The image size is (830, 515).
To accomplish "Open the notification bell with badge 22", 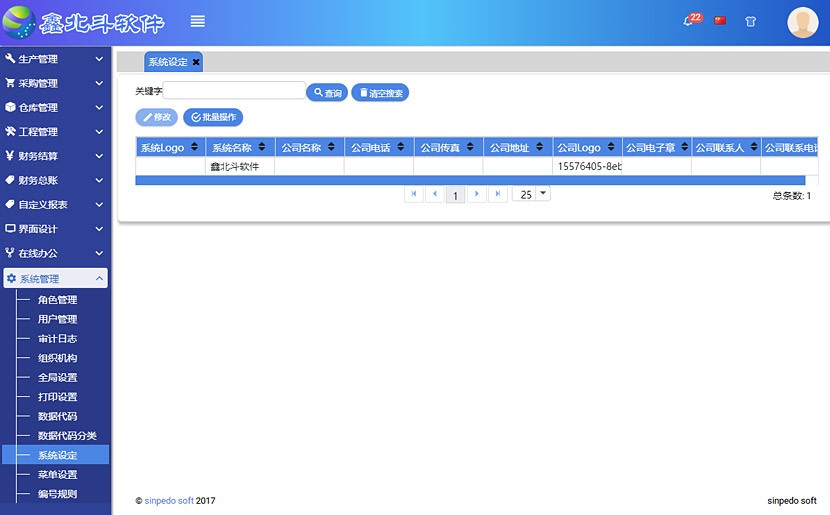I will (x=689, y=21).
